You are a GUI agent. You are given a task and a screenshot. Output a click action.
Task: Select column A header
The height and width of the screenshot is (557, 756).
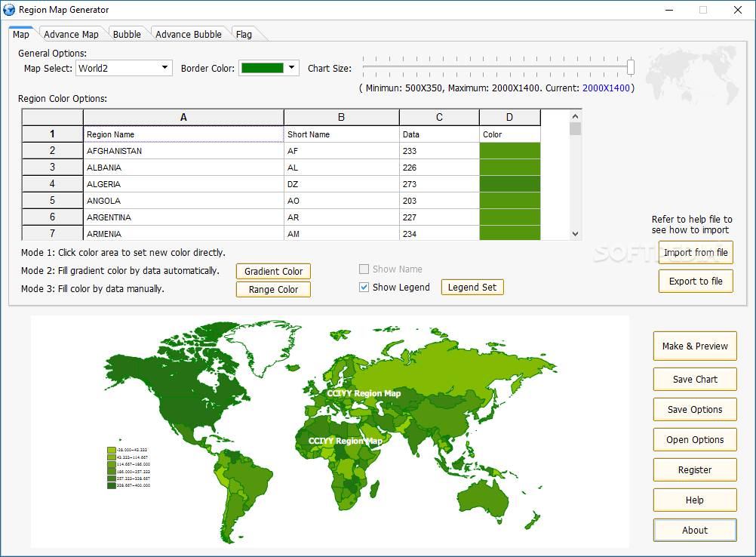[x=183, y=117]
